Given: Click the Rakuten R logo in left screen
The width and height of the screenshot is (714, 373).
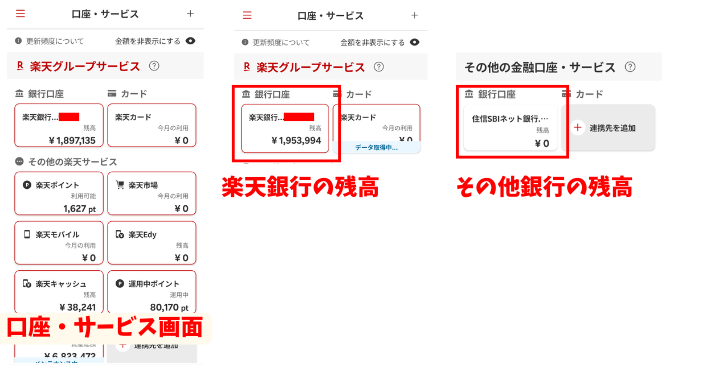Looking at the screenshot, I should click(x=20, y=66).
